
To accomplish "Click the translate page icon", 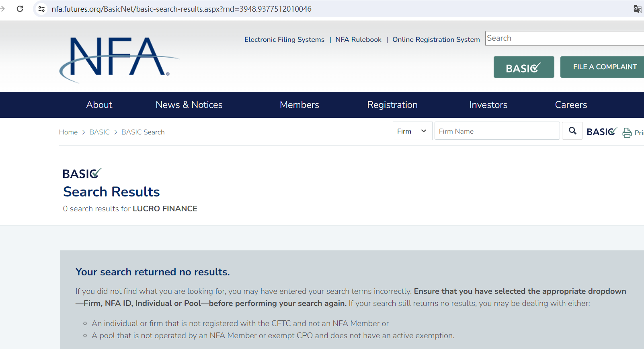I will pos(638,9).
